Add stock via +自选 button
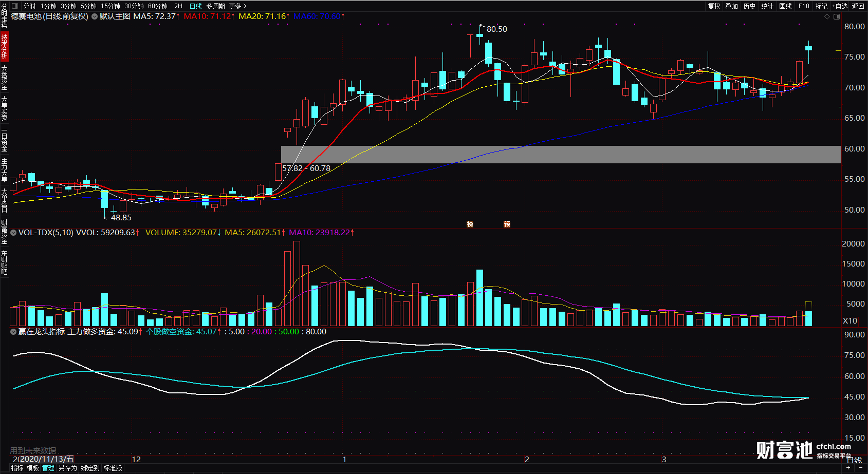Screen dimensions: 868x474 (840, 6)
